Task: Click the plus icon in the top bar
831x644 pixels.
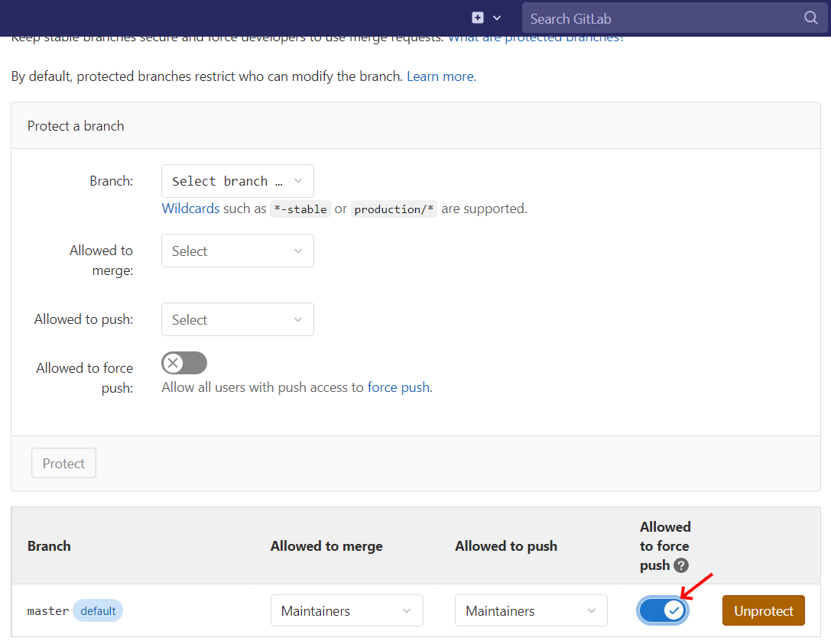Action: point(478,18)
